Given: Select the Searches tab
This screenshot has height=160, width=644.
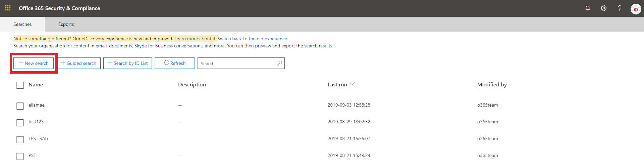Looking at the screenshot, I should pos(22,24).
